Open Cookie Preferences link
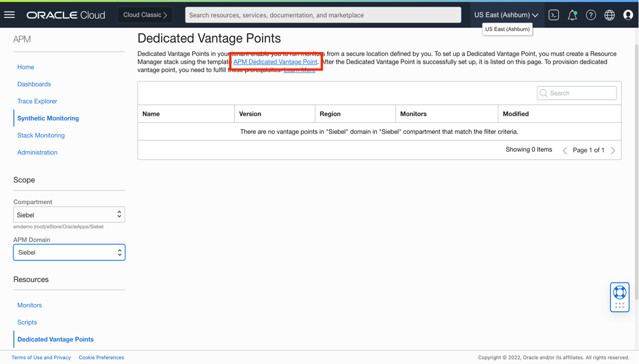Screen dimensions: 639x364 [x=101, y=357]
